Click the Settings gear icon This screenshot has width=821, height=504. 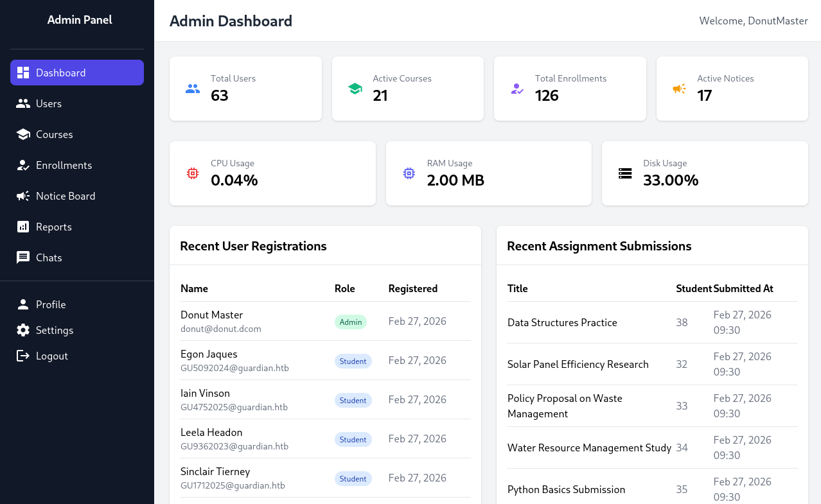[23, 330]
